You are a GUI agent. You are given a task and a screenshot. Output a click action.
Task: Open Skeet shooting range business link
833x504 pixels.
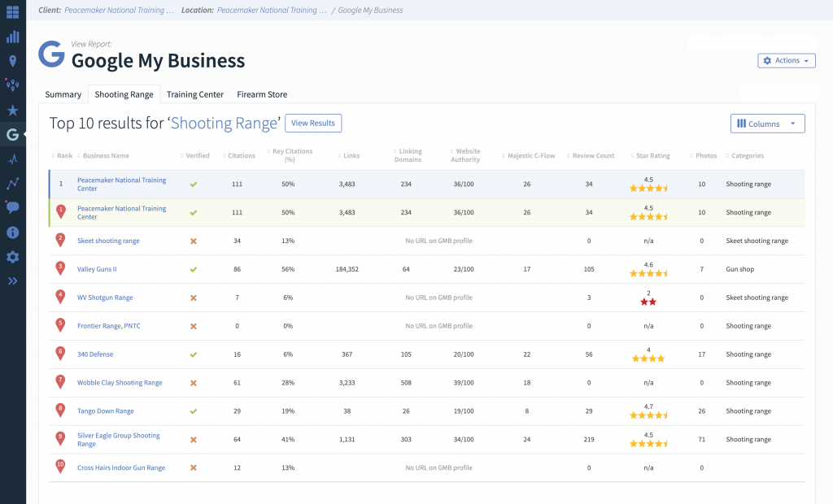(108, 241)
